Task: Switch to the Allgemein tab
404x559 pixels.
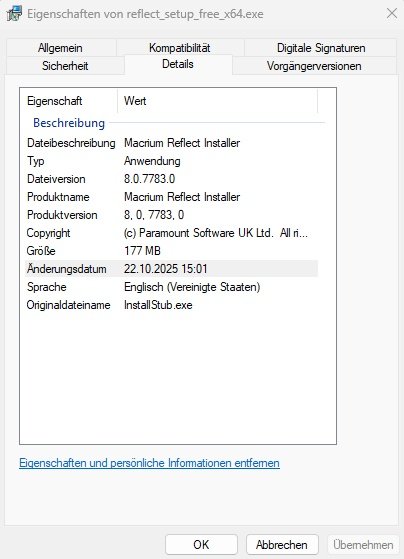Action: (61, 48)
